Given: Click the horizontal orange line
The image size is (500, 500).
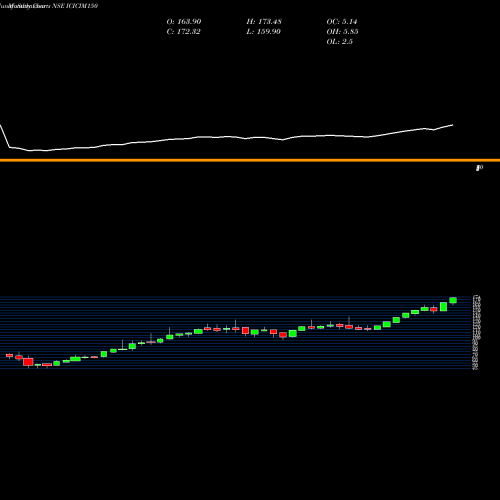Looking at the screenshot, I should [250, 160].
